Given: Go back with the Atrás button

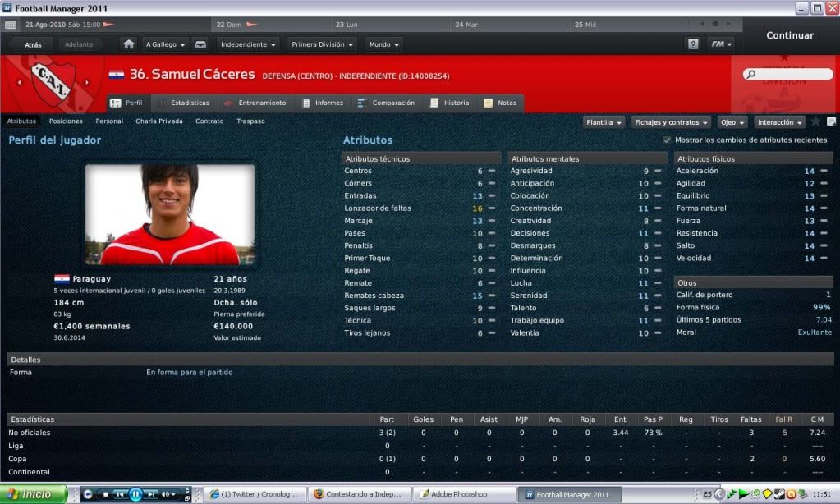Looking at the screenshot, I should coord(33,44).
